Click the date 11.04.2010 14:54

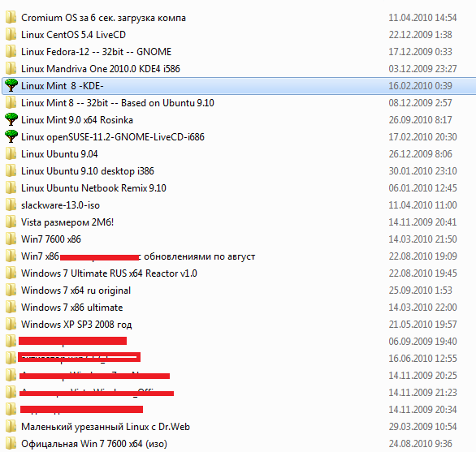422,18
